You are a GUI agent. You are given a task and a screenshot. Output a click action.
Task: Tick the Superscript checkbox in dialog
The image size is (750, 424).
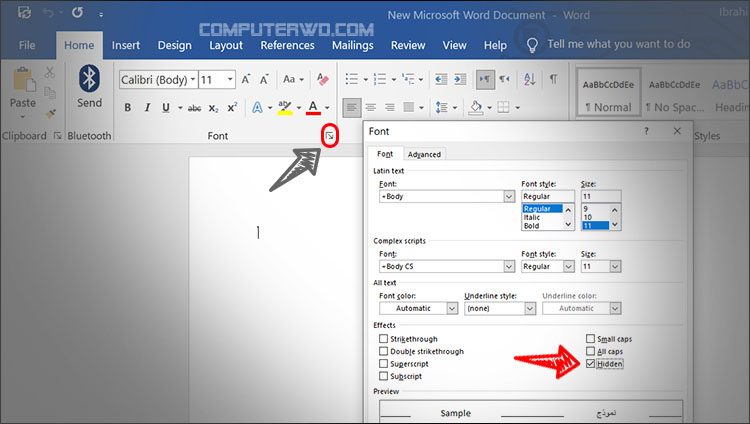click(x=383, y=364)
